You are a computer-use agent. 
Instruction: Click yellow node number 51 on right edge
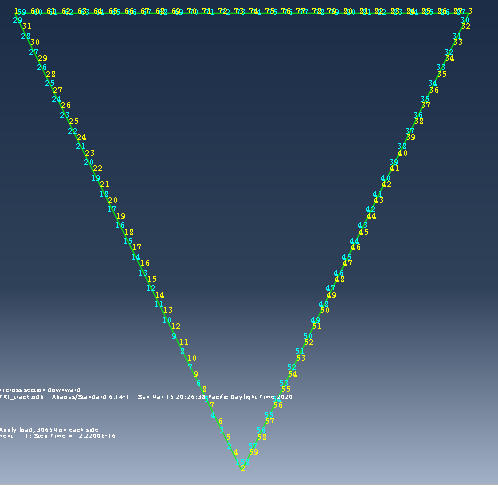click(x=317, y=326)
